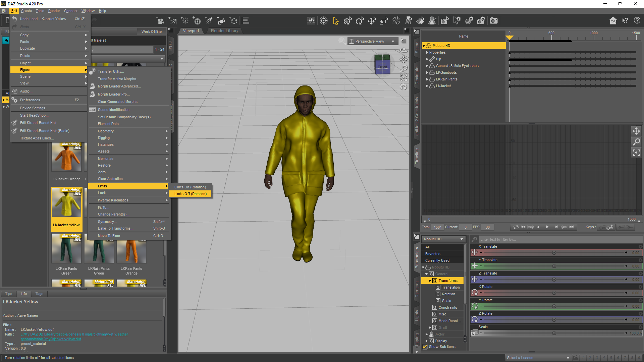Expand LKGumboots in the timeline list
The width and height of the screenshot is (644, 362).
427,73
